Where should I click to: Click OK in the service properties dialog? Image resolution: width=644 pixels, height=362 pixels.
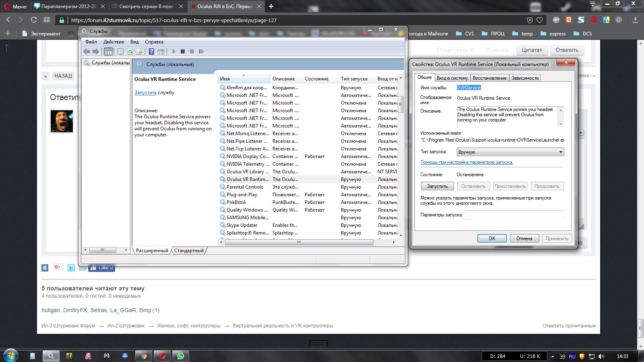tap(492, 239)
